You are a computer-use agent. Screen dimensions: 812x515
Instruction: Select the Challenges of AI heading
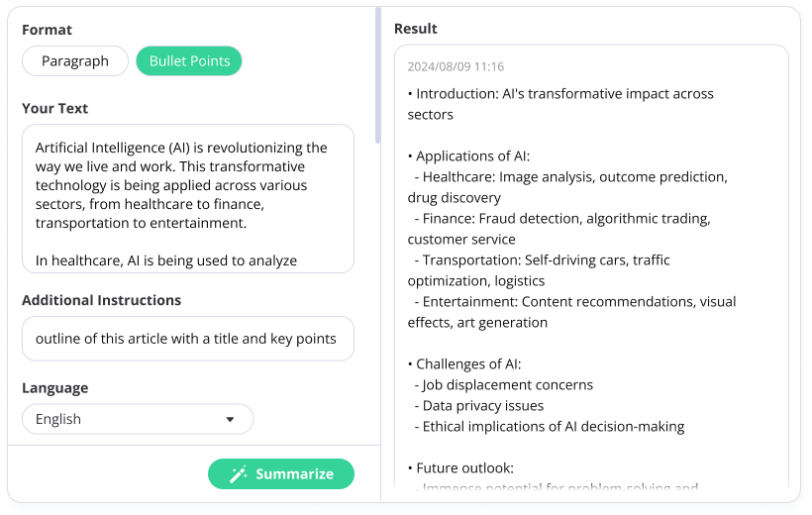point(469,364)
